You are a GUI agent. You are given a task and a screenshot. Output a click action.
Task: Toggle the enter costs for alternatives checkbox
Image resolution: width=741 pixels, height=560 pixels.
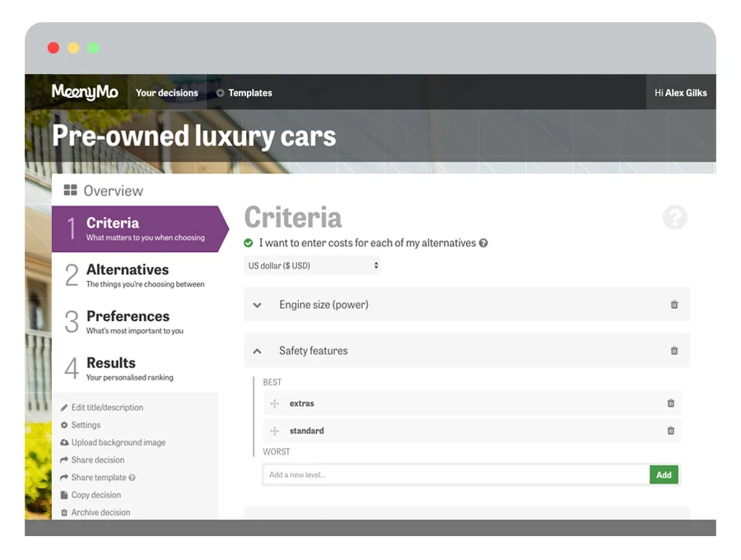[248, 243]
